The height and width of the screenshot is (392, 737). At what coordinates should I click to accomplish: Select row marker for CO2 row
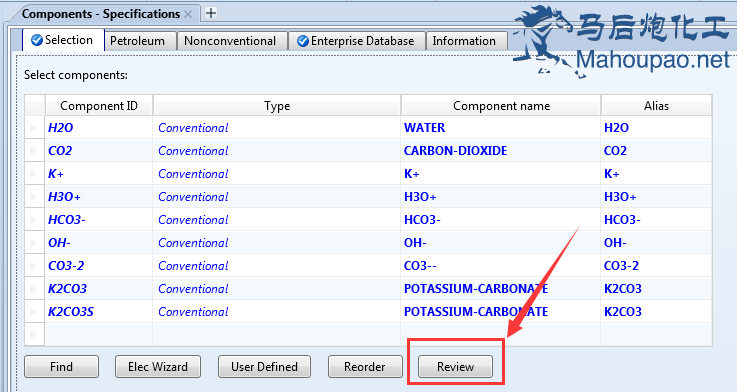[35, 150]
